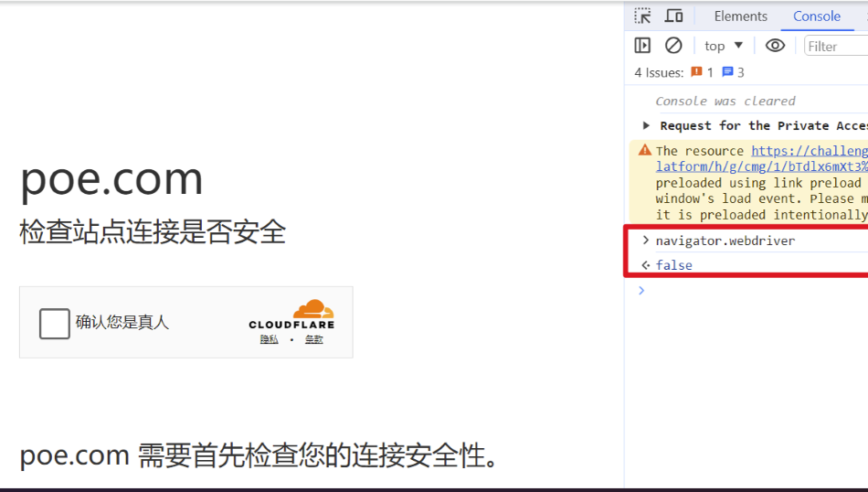Image resolution: width=868 pixels, height=492 pixels.
Task: Switch to the Elements tab
Action: [x=741, y=16]
